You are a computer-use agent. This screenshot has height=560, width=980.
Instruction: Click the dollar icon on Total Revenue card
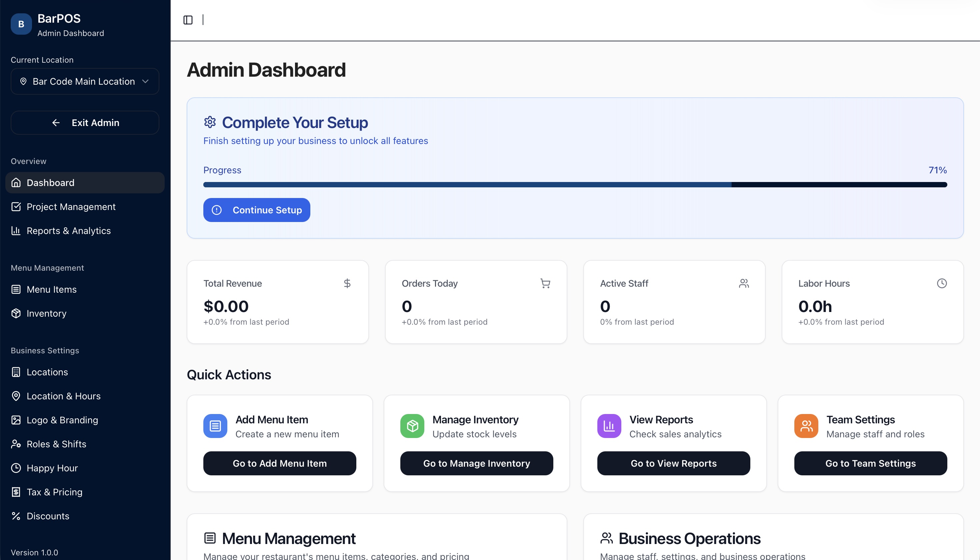[347, 283]
